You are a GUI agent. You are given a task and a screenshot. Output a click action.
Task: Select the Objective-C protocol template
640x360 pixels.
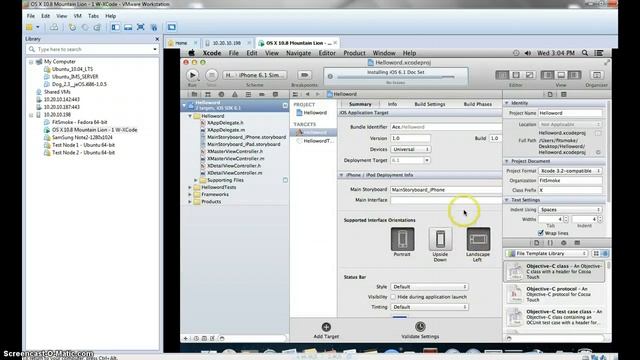554,294
